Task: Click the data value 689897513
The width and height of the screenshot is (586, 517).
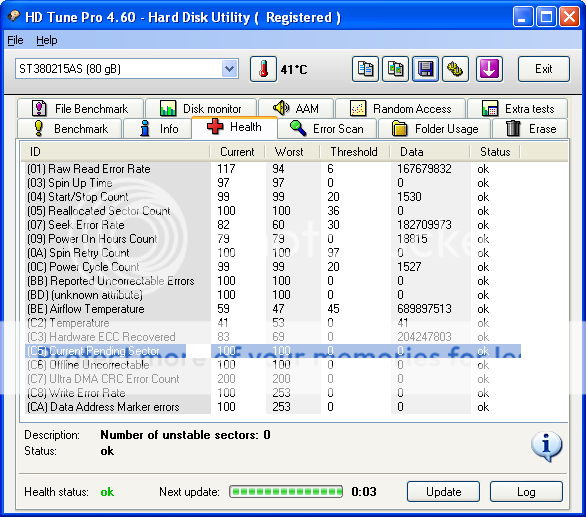Action: [424, 309]
